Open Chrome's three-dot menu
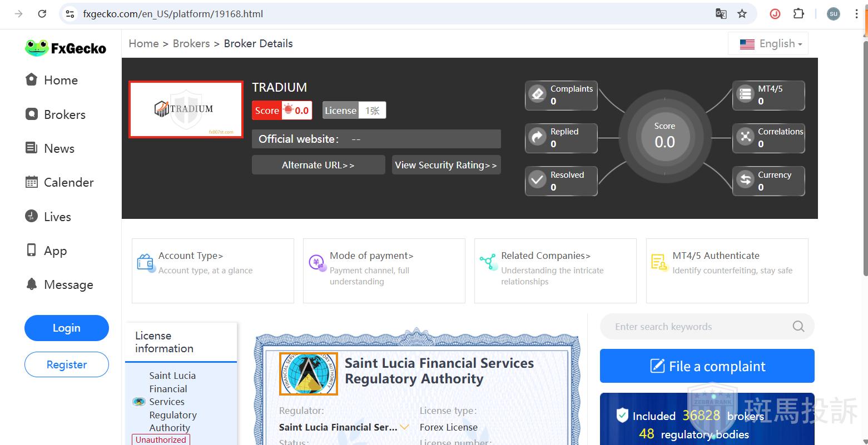Screen dimensions: 868x445 pos(856,14)
